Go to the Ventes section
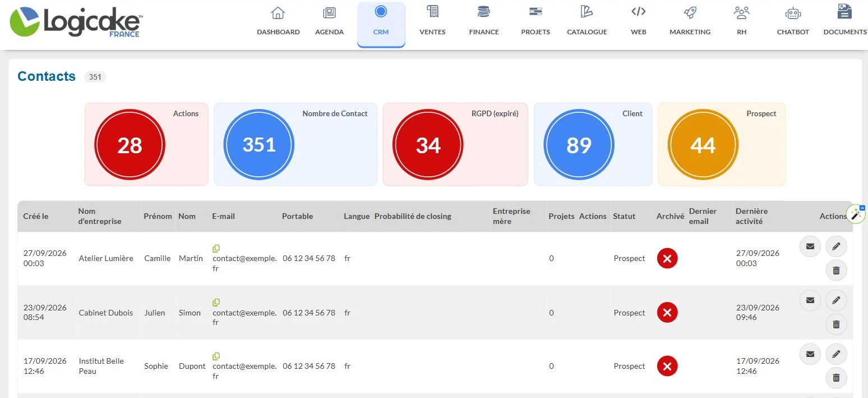Screen dimensions: 868x398 tap(432, 21)
